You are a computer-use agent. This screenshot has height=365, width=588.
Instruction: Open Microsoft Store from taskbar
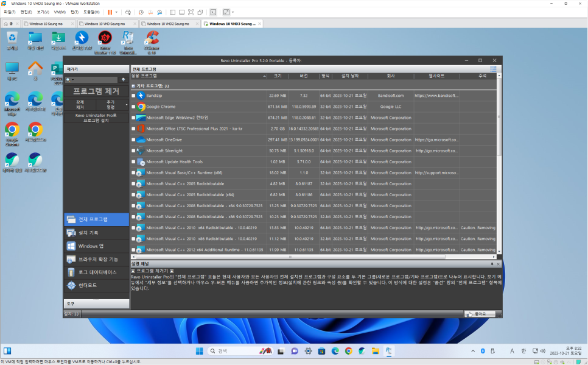pyautogui.click(x=321, y=351)
